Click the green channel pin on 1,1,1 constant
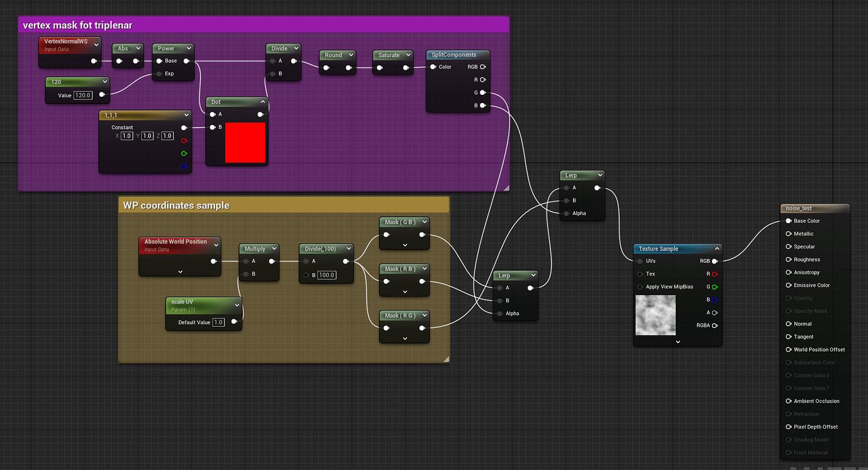Image resolution: width=868 pixels, height=470 pixels. tap(184, 153)
